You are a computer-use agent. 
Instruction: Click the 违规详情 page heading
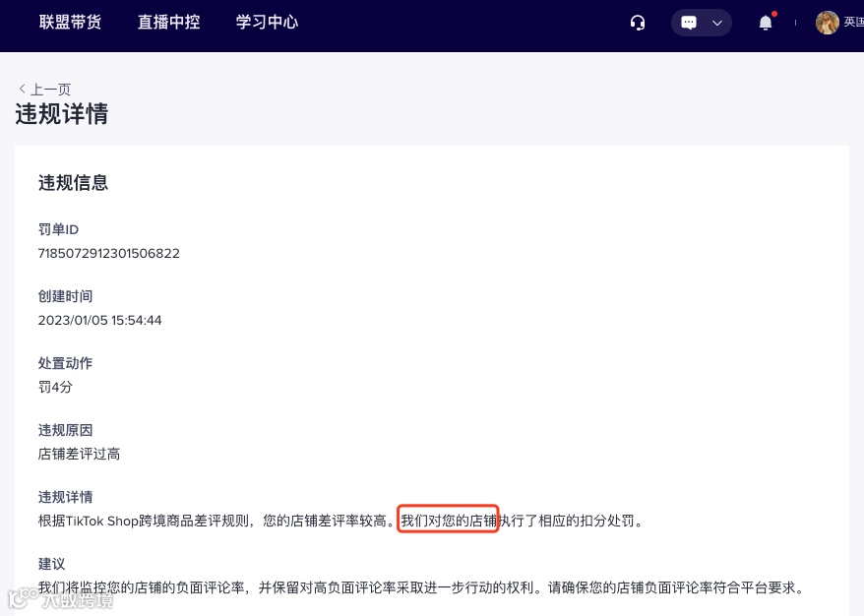tap(62, 114)
